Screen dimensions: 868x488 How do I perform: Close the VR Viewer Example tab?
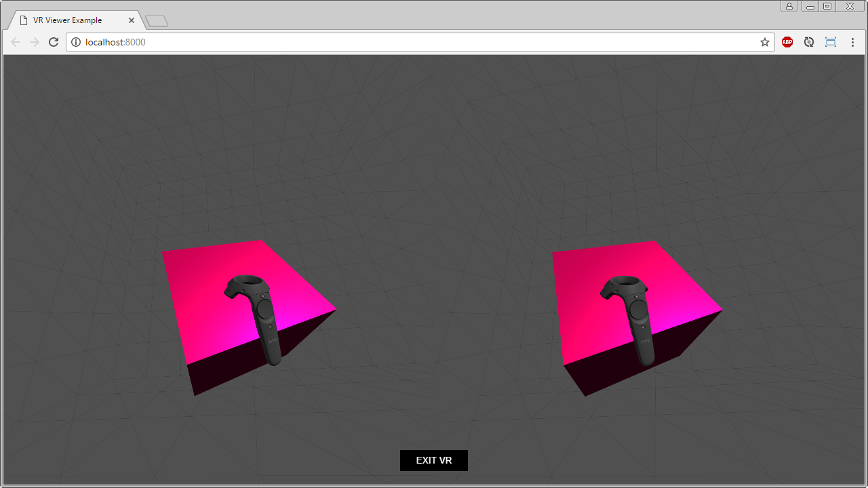[x=132, y=20]
